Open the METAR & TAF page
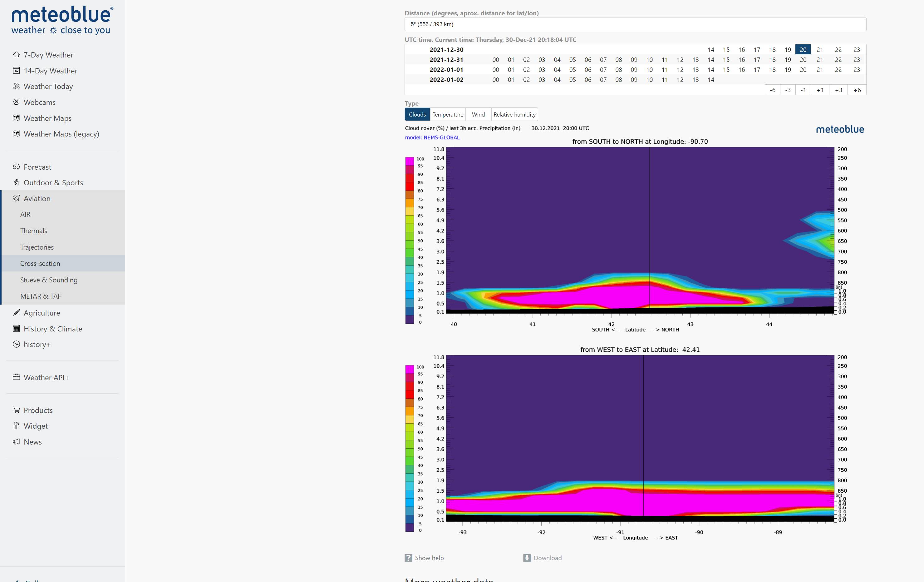This screenshot has width=924, height=582. pos(40,296)
